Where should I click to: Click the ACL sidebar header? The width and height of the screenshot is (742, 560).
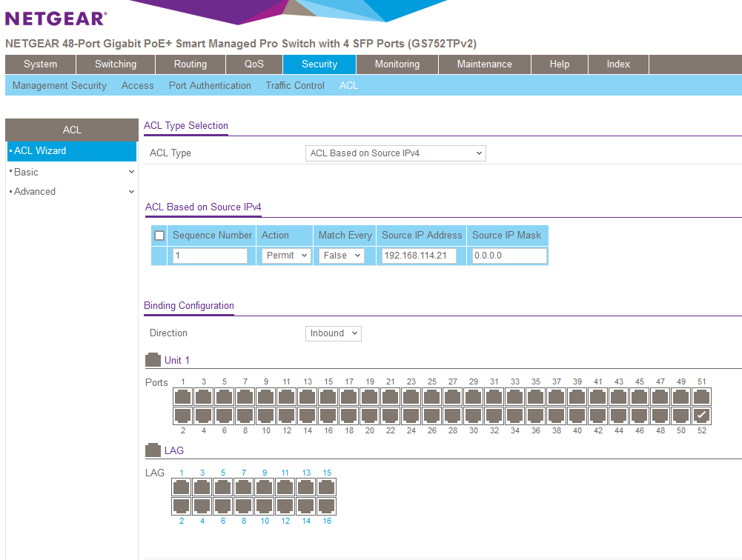click(72, 130)
